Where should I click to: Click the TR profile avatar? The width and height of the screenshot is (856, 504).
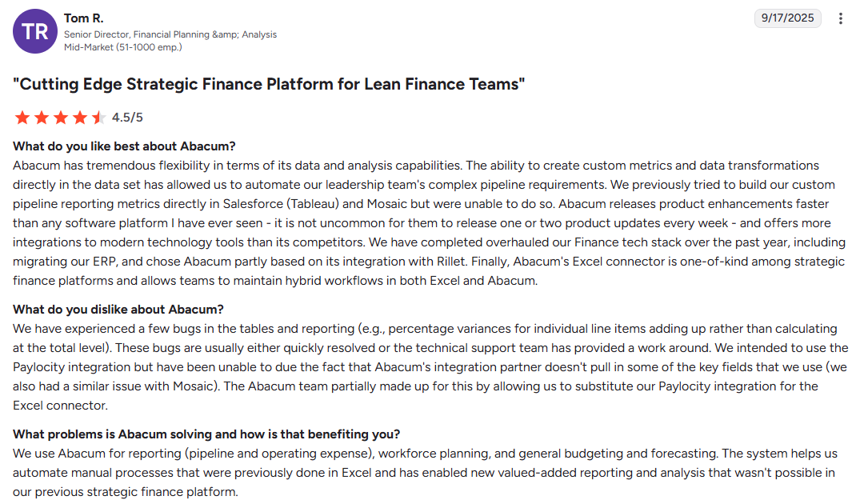[34, 31]
